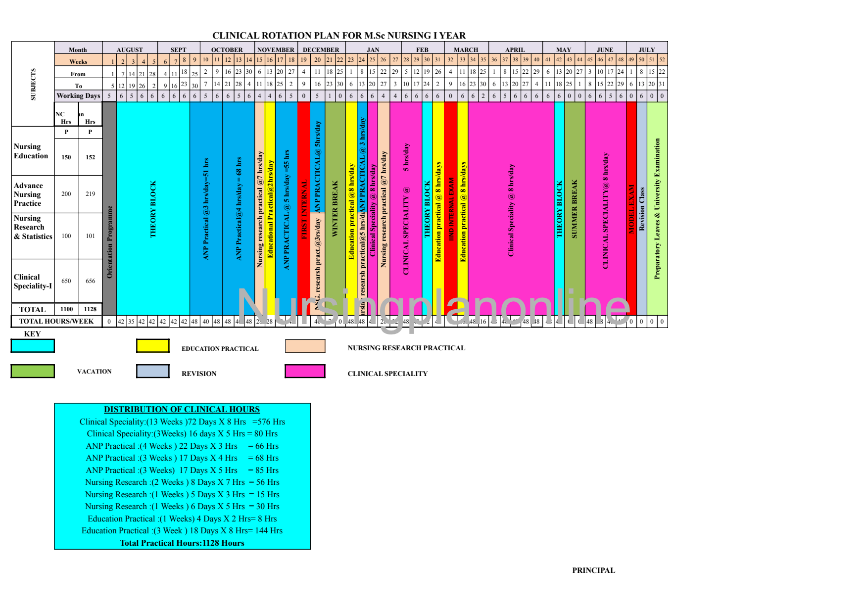
Task: Click the WINTER BREAK green column
Action: [337, 213]
